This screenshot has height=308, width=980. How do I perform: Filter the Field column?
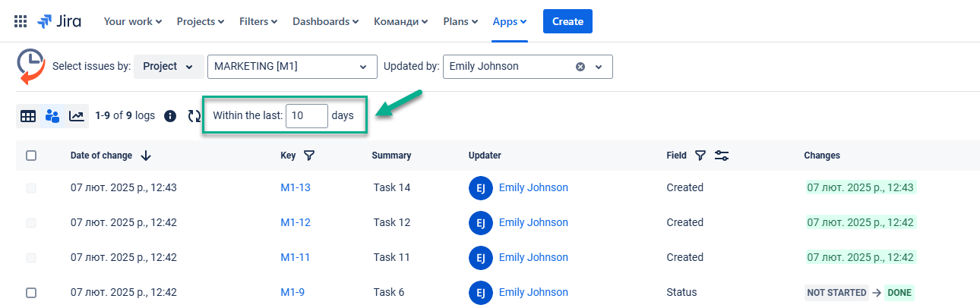click(700, 156)
